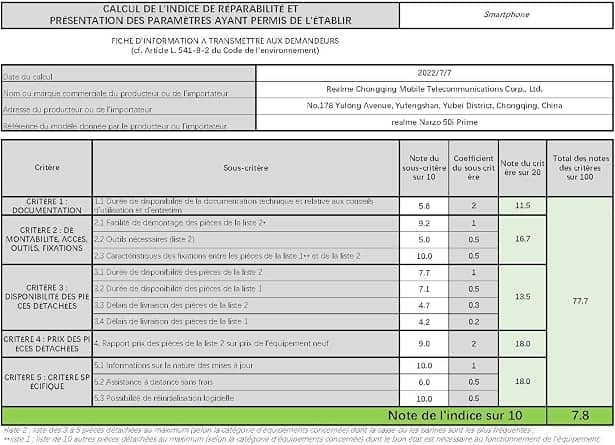Viewport: 615px width, 445px height.
Task: Select the producer address No.178 Yulong Avenue
Action: (434, 105)
